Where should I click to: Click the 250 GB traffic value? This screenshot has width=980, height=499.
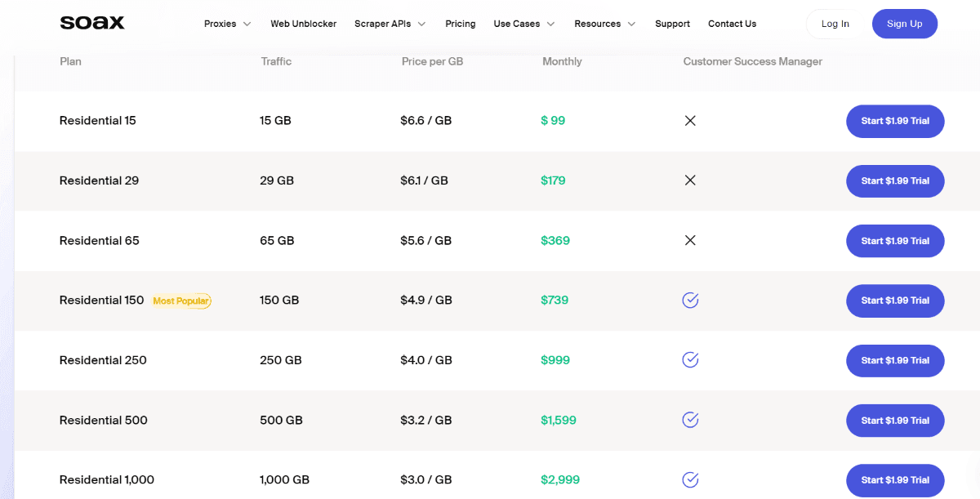(x=281, y=360)
